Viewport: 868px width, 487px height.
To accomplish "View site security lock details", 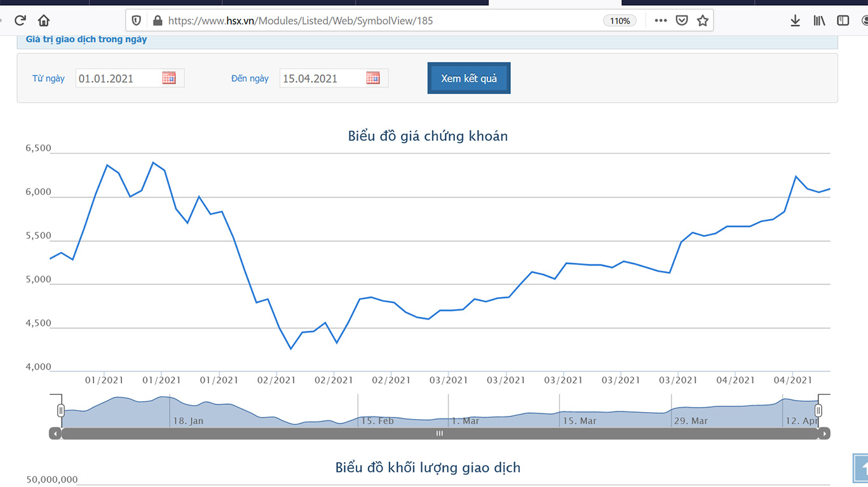I will (x=158, y=20).
